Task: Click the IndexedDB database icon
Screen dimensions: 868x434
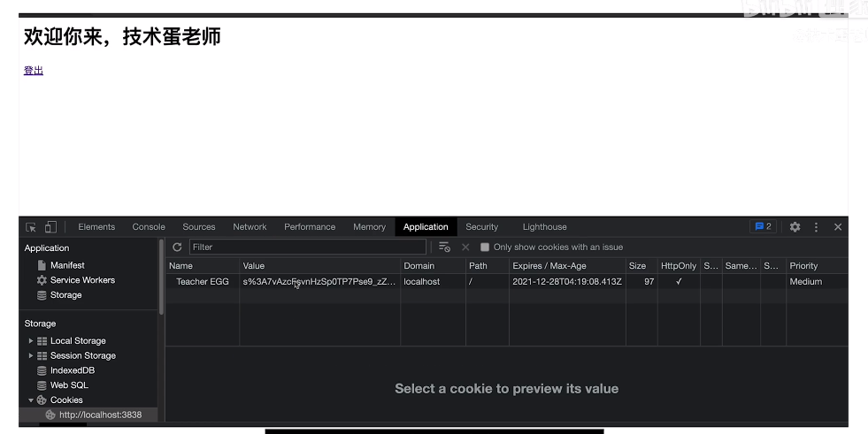Action: [42, 370]
